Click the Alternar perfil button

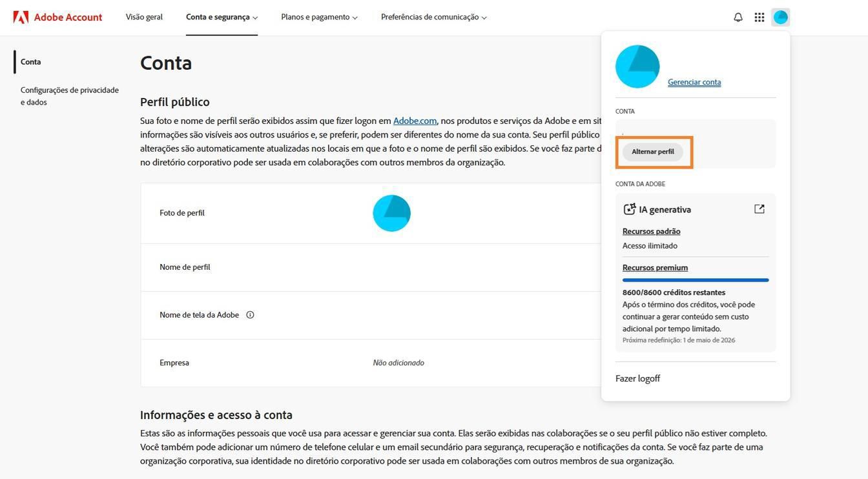coord(653,152)
